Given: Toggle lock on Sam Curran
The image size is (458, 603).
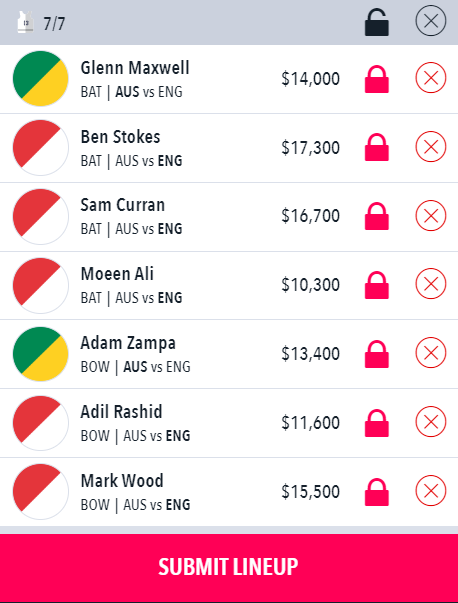Looking at the screenshot, I should coord(377,216).
